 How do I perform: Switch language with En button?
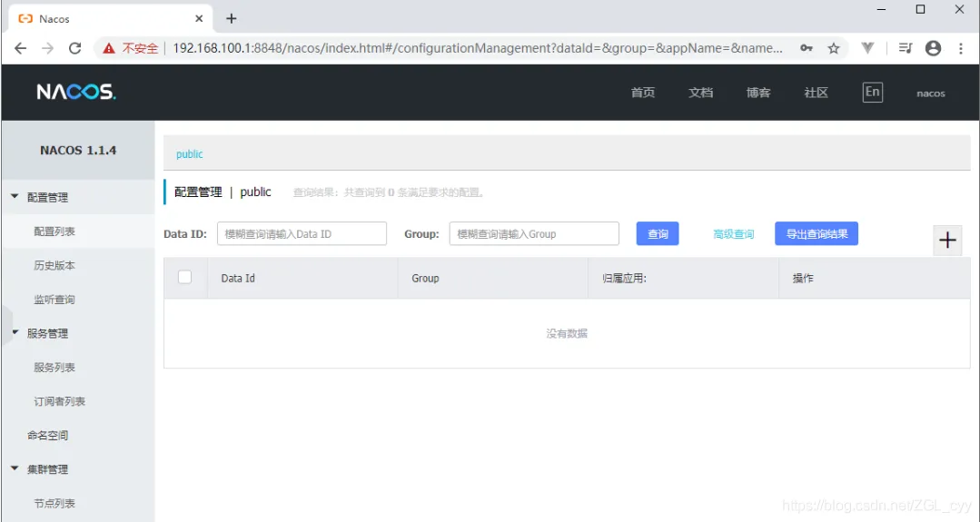[873, 93]
